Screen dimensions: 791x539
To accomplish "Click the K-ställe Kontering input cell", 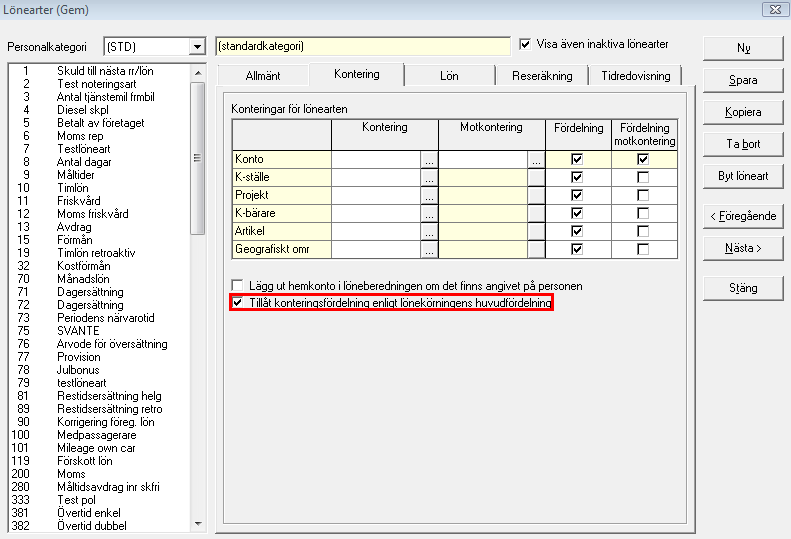I will [376, 178].
